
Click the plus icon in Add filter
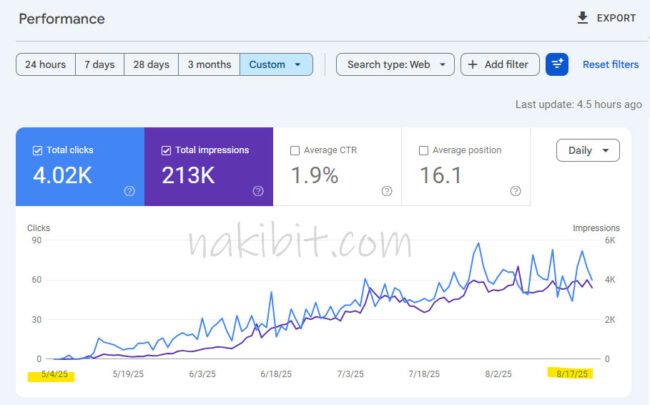click(x=473, y=65)
